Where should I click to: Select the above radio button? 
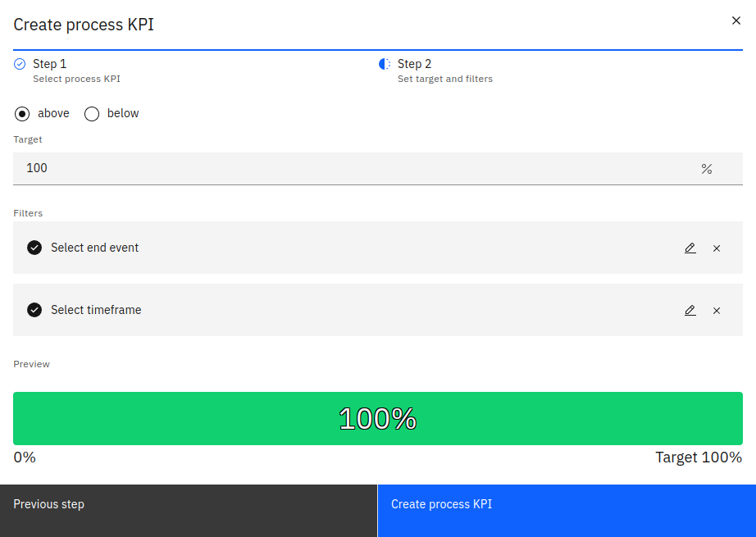pos(22,114)
